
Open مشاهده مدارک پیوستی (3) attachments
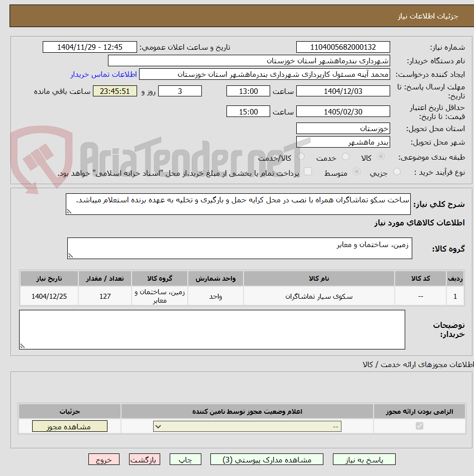click(x=267, y=459)
